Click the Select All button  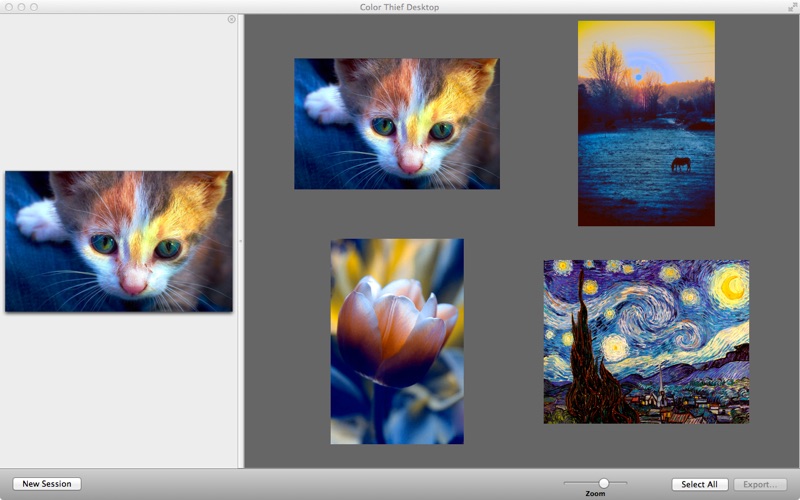click(x=699, y=484)
